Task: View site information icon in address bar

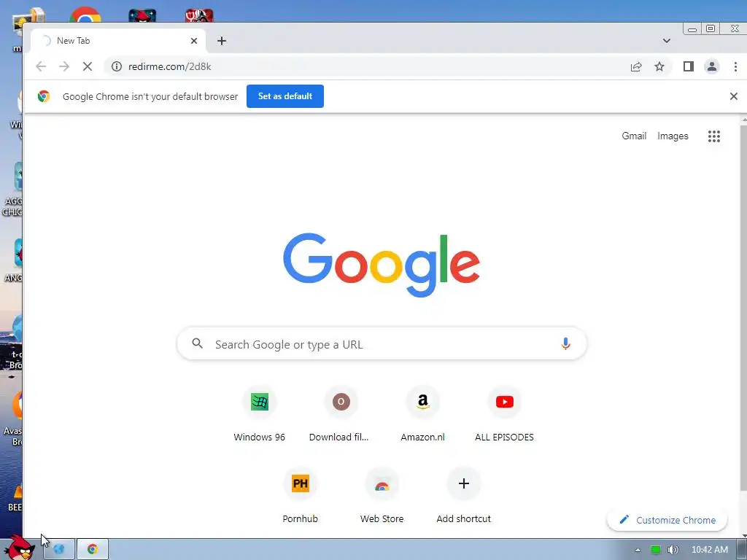Action: pos(117,66)
